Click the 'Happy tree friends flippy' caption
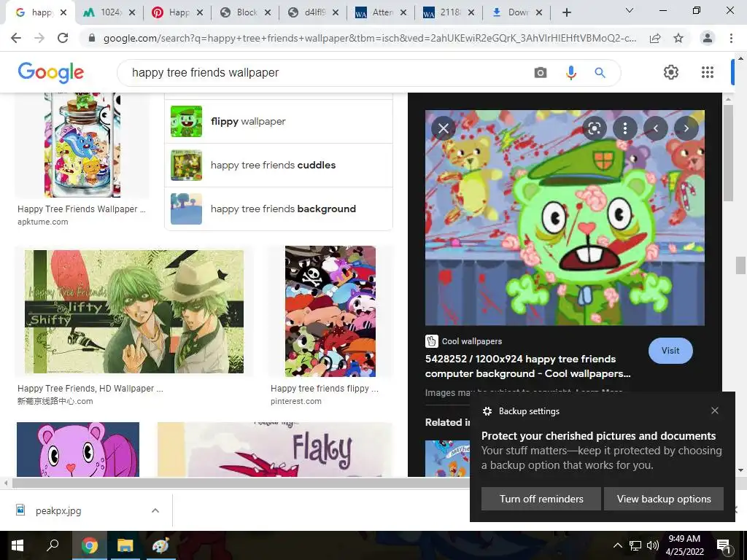Image resolution: width=747 pixels, height=560 pixels. click(x=325, y=388)
